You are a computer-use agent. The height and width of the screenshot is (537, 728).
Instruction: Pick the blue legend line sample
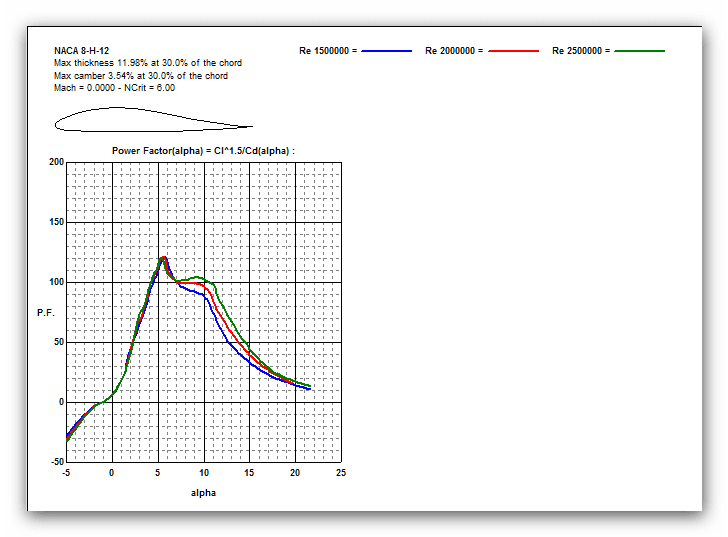(x=387, y=50)
